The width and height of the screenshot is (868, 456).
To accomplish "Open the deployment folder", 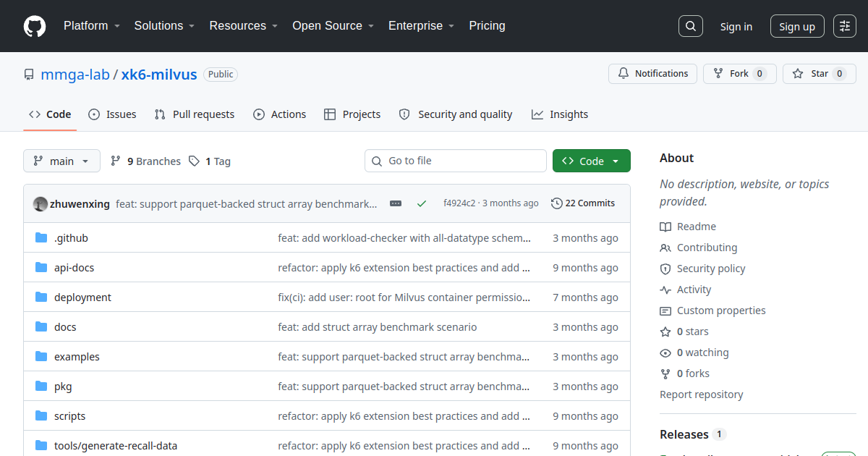I will pos(82,297).
